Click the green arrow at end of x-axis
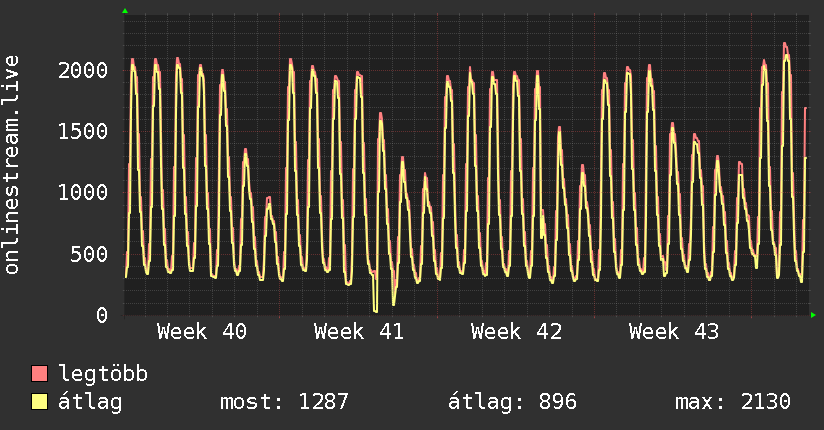The height and width of the screenshot is (430, 824). [x=813, y=315]
